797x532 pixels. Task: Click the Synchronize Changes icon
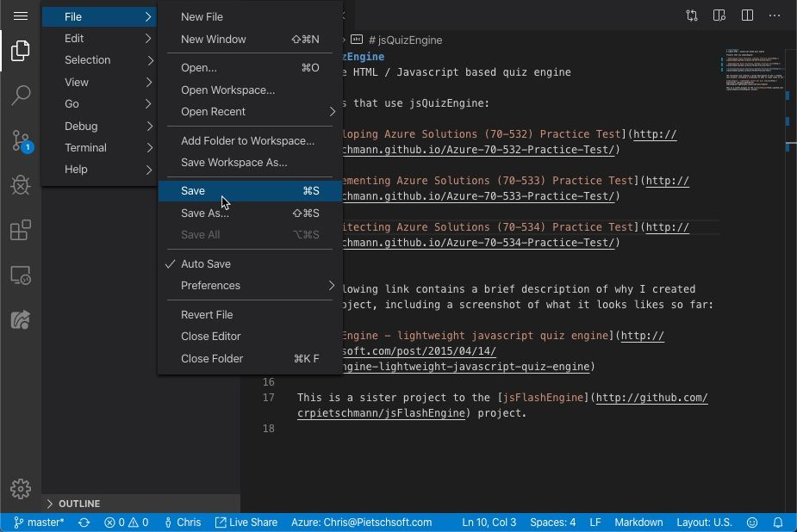pyautogui.click(x=84, y=523)
